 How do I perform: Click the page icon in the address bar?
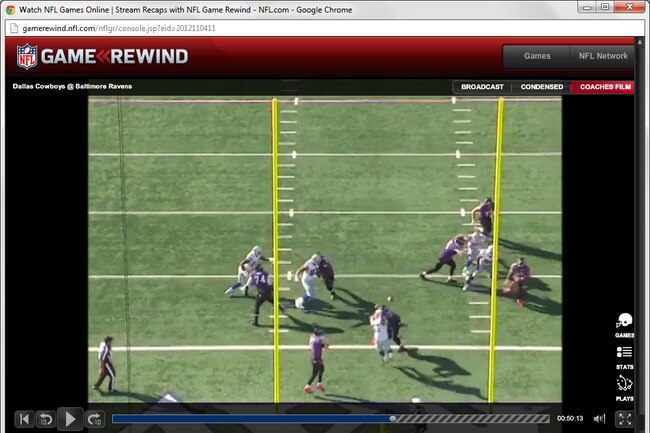[14, 28]
